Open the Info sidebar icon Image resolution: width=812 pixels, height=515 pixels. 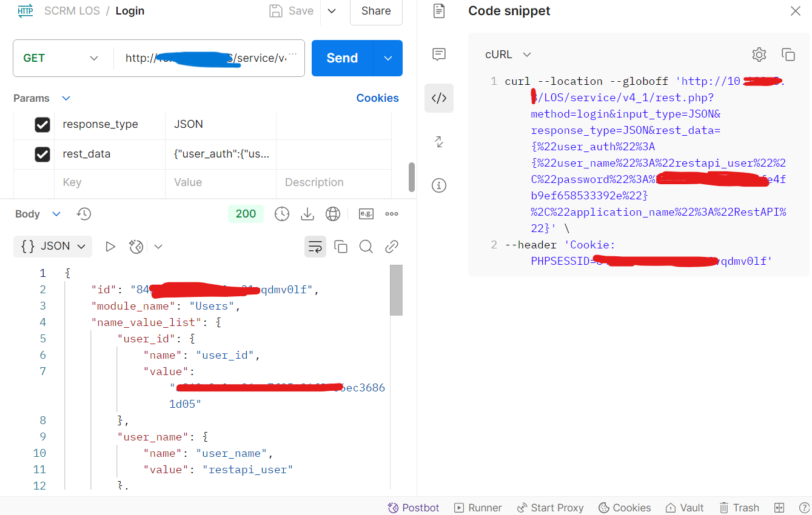pos(439,185)
